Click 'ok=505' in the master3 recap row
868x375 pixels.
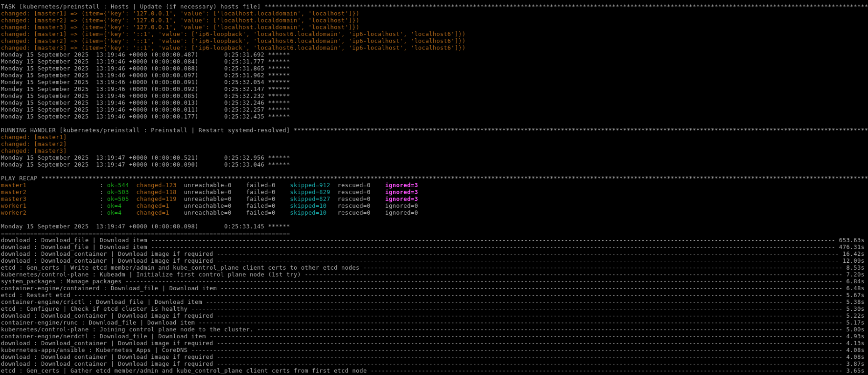point(118,199)
